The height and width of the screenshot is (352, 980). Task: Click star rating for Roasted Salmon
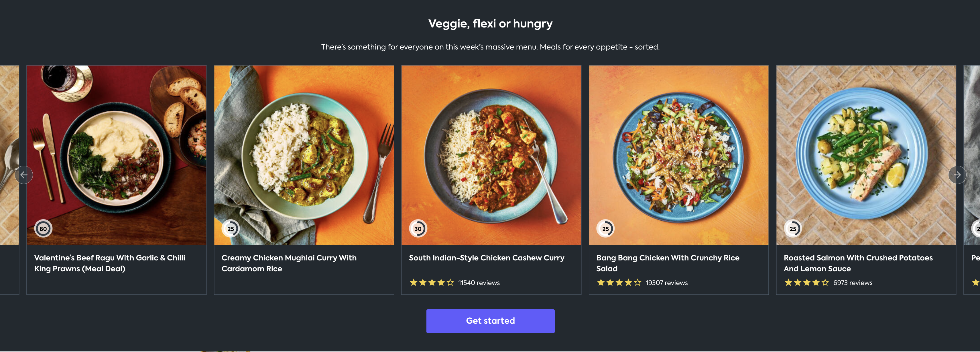(x=806, y=282)
